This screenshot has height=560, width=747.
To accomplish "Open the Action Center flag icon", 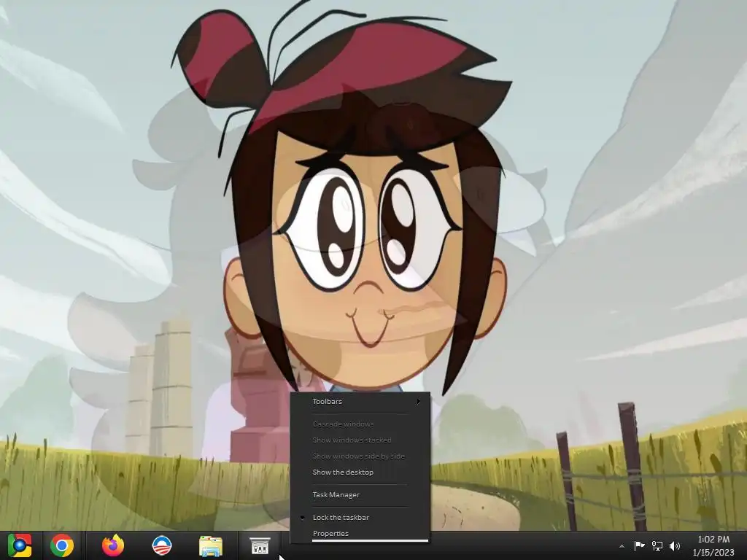I will pos(639,545).
